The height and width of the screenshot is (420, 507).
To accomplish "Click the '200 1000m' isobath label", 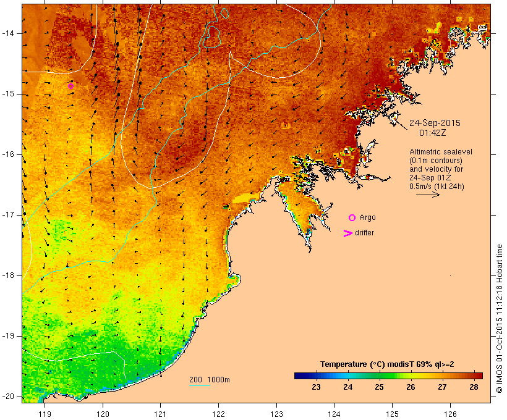I will click(x=210, y=380).
